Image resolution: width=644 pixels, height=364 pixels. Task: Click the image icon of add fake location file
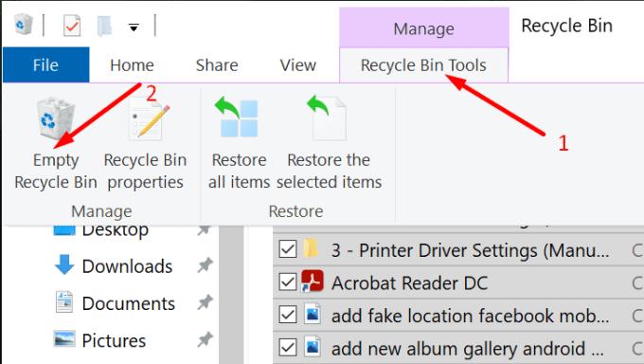click(313, 314)
